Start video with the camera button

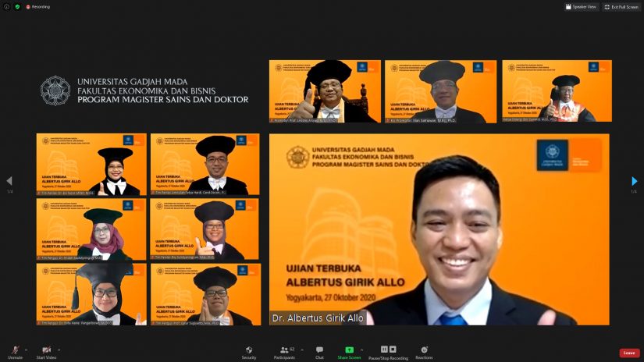[x=47, y=350]
